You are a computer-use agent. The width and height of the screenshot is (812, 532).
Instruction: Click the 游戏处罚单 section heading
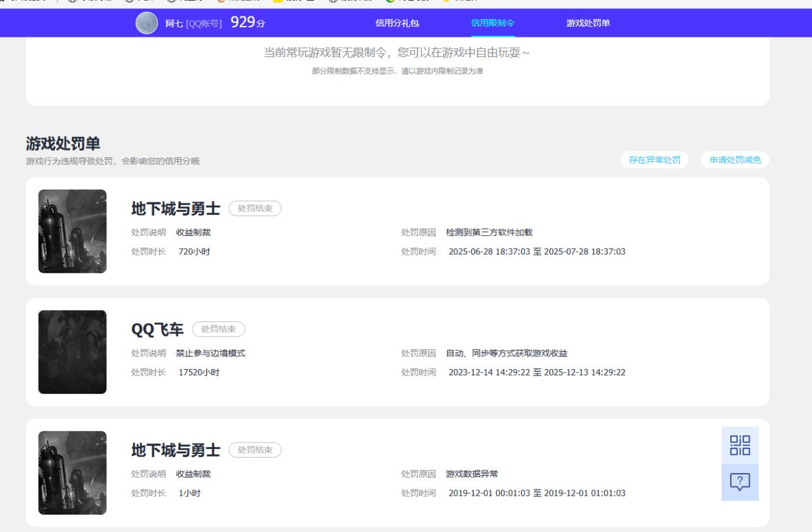pyautogui.click(x=63, y=144)
